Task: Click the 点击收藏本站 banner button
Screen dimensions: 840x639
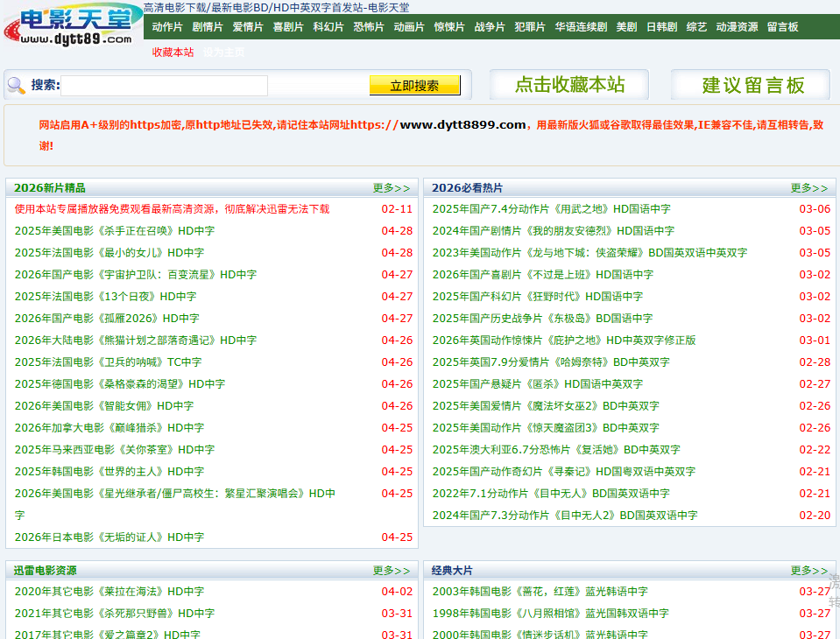Action: point(569,85)
